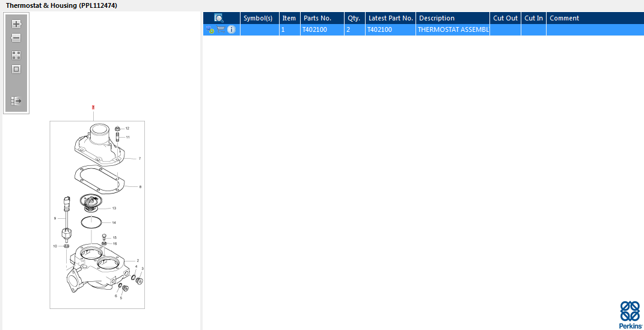Sort by Item column header

click(x=289, y=18)
